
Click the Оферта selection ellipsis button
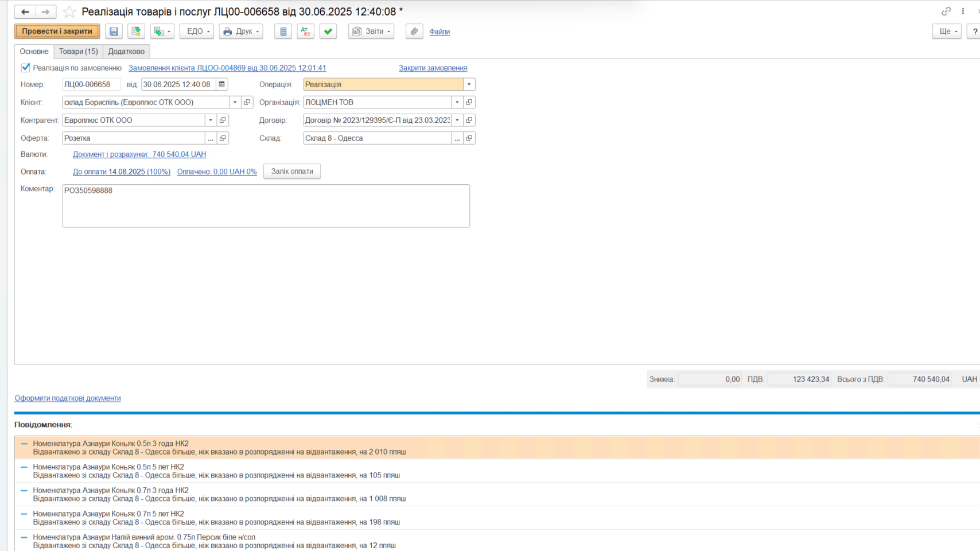pyautogui.click(x=211, y=138)
